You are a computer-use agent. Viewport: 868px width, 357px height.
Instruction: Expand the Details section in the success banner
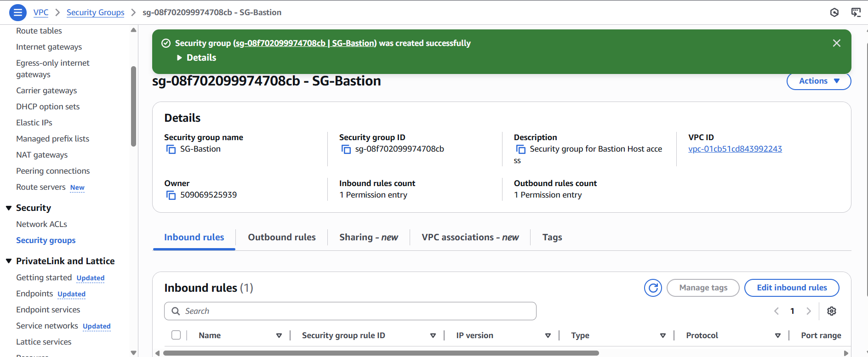click(197, 57)
